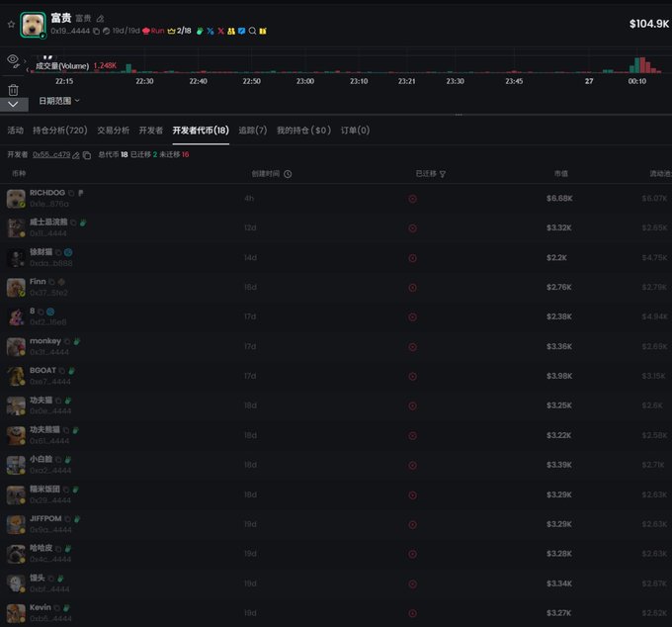Open the red X icon in header

[x=220, y=31]
